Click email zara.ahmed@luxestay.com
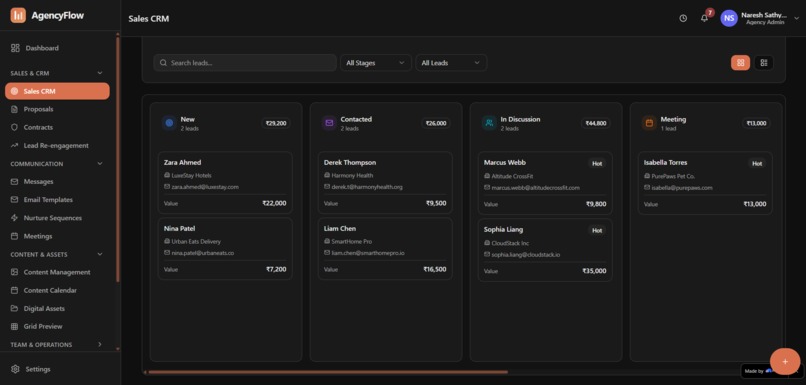The width and height of the screenshot is (806, 385). (205, 187)
